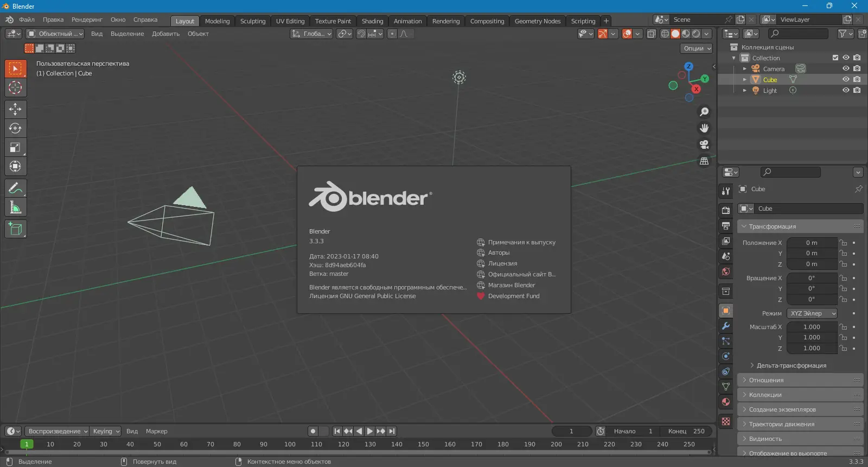Screen dimensions: 868x467
Task: Open the Playback (Воспроизведение) dropdown
Action: (x=58, y=431)
